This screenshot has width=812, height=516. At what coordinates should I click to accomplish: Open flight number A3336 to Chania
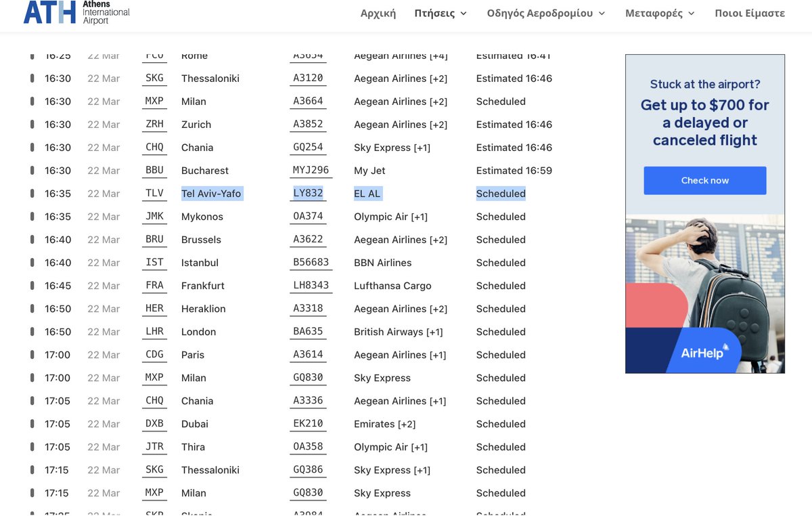(x=308, y=401)
